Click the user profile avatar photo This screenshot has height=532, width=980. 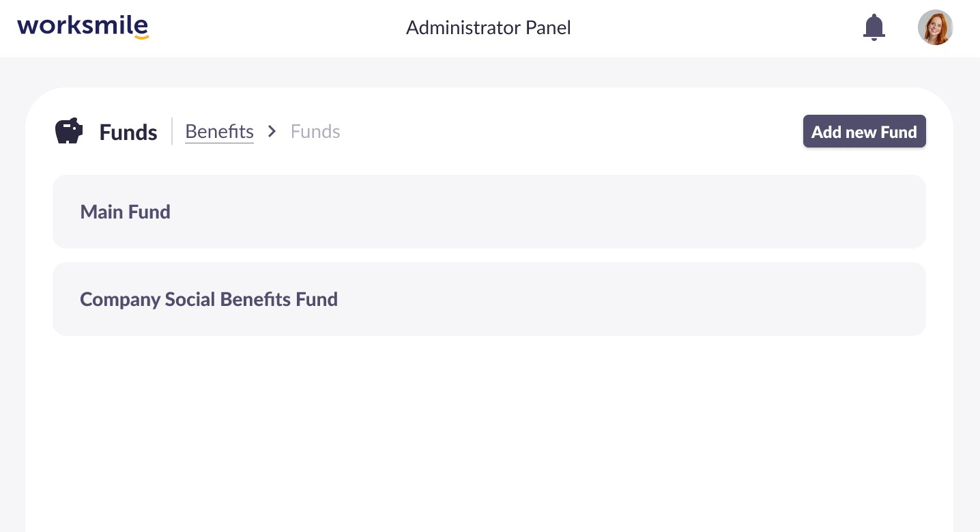point(935,27)
